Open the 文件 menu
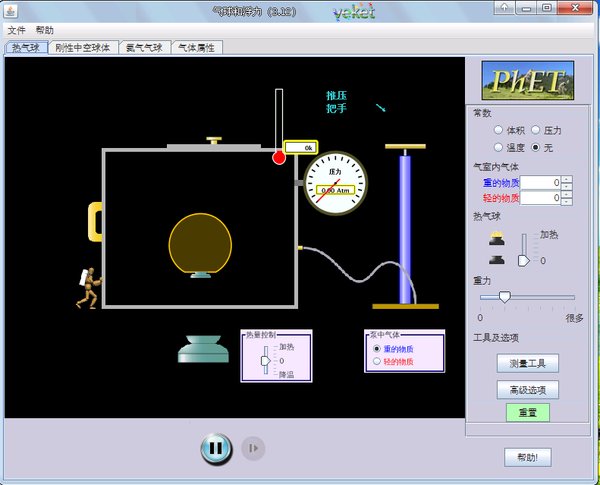This screenshot has height=485, width=600. coord(16,31)
